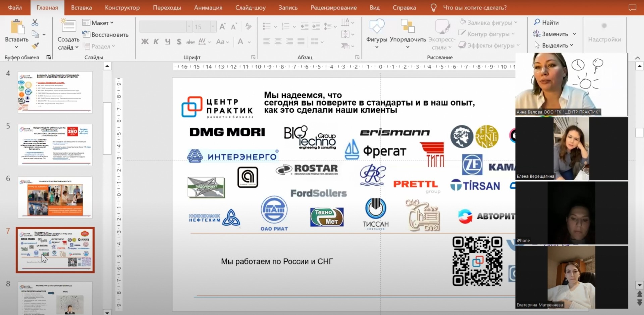The height and width of the screenshot is (315, 644).
Task: Open Шрифт group dialog launcher
Action: [x=253, y=57]
